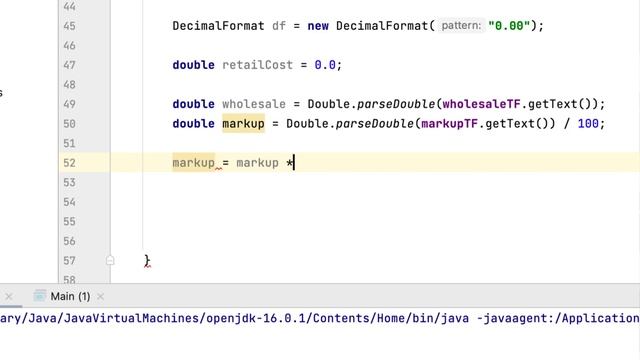Click line number 52 in the gutter

click(x=69, y=163)
